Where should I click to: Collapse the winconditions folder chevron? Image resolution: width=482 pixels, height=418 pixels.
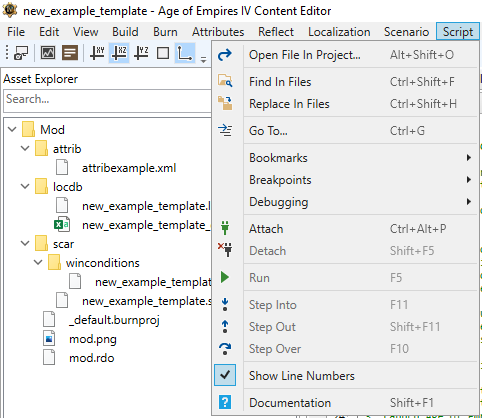point(38,262)
